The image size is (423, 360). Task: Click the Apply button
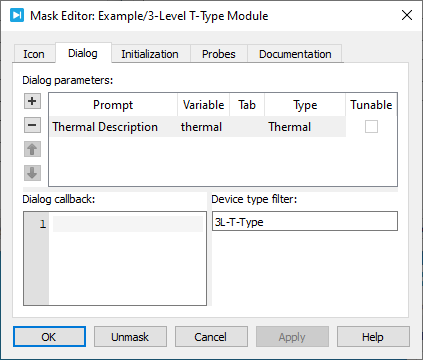tap(292, 337)
